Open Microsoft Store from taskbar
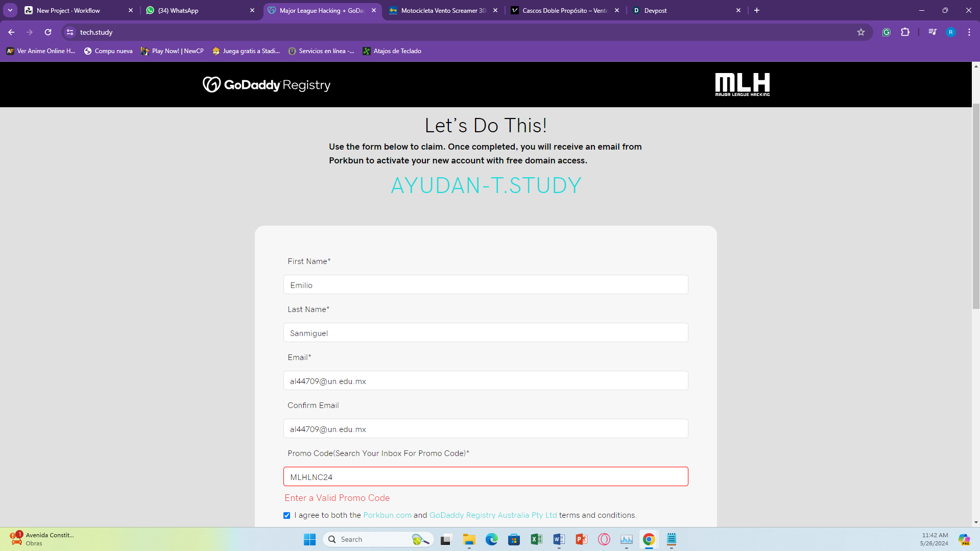The image size is (980, 551). pyautogui.click(x=514, y=539)
